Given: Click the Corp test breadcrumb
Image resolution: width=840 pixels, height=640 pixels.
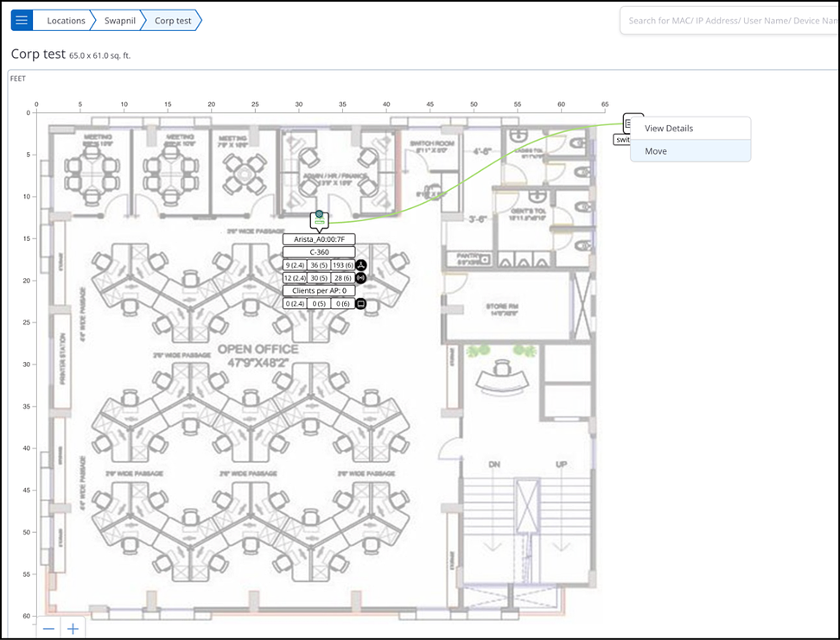Looking at the screenshot, I should (x=173, y=20).
